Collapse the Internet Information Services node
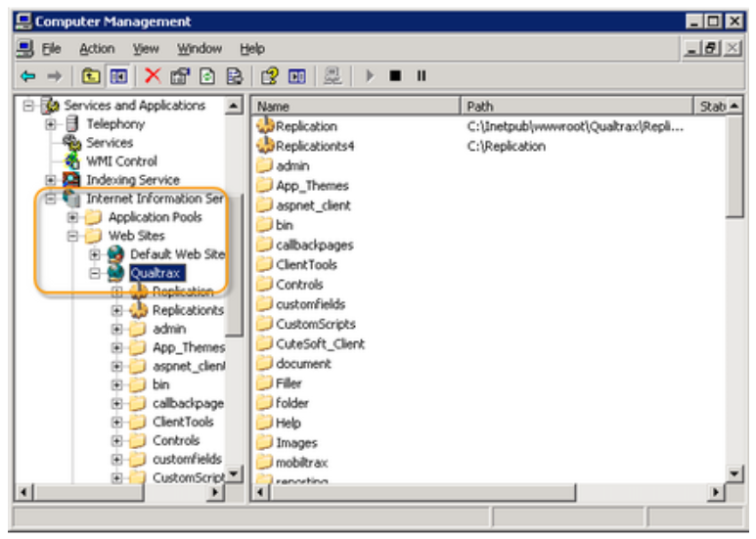Viewport: 756px width, 539px height. click(51, 199)
